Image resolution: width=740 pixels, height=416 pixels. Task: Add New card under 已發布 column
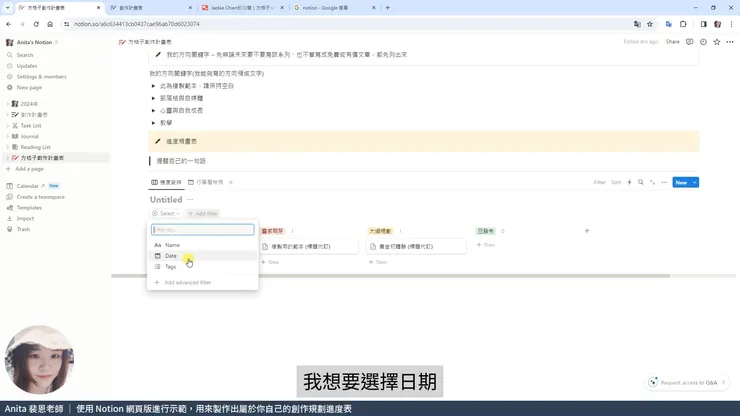coord(486,245)
